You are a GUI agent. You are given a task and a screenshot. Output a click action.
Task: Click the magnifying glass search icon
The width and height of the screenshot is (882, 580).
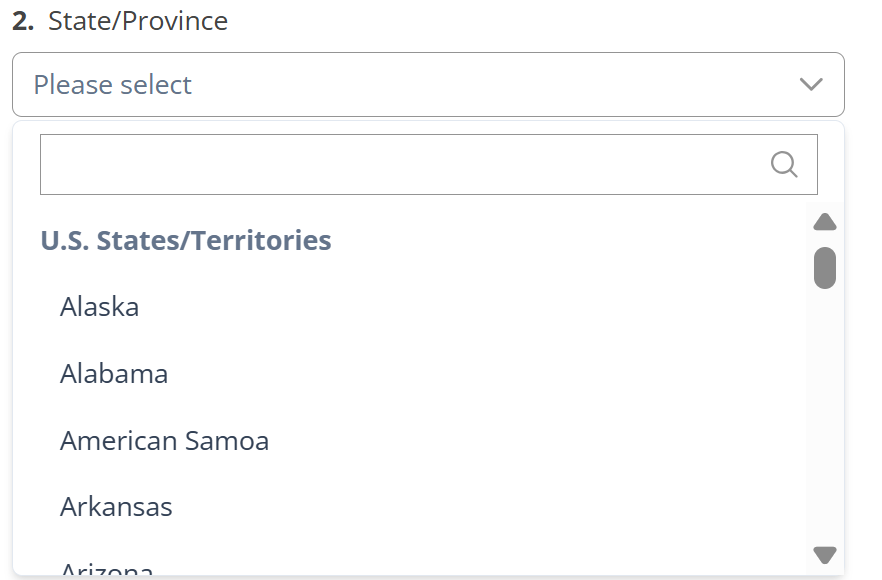coord(784,164)
